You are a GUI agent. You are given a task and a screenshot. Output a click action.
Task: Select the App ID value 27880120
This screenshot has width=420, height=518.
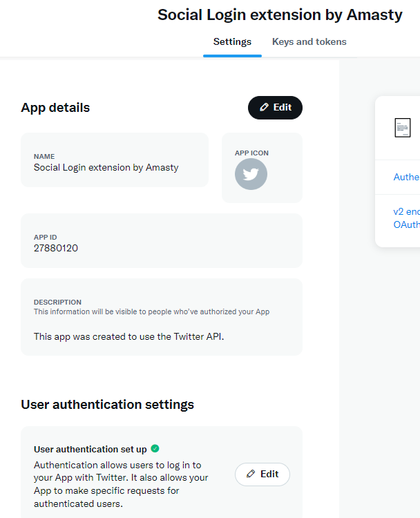click(56, 248)
